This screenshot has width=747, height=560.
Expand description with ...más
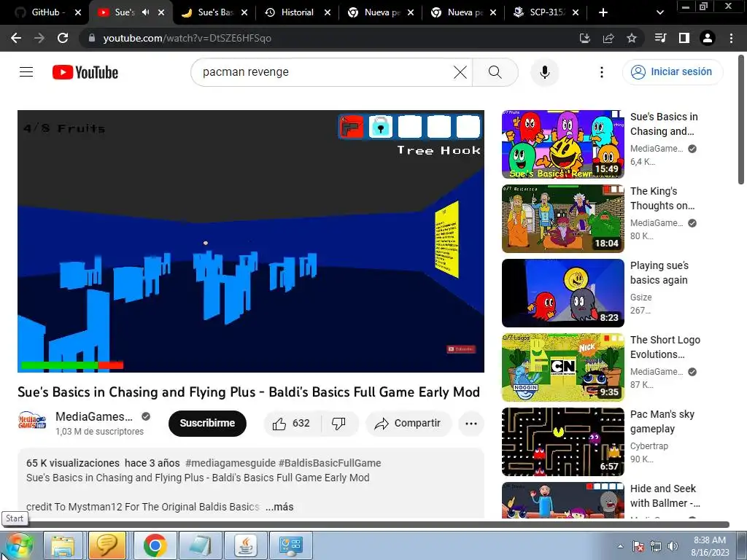click(279, 507)
